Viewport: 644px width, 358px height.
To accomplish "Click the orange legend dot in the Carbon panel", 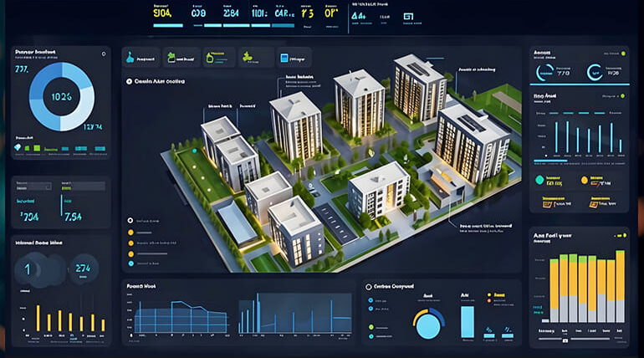I will coord(489,301).
